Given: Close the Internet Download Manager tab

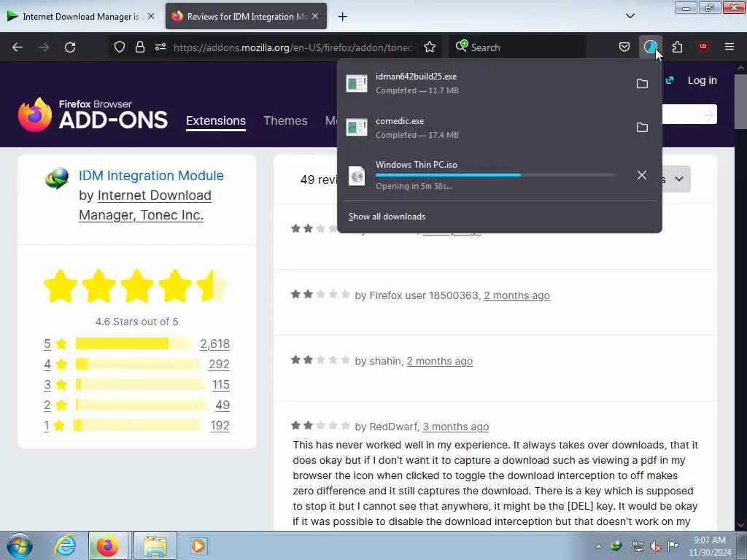Looking at the screenshot, I should point(151,16).
